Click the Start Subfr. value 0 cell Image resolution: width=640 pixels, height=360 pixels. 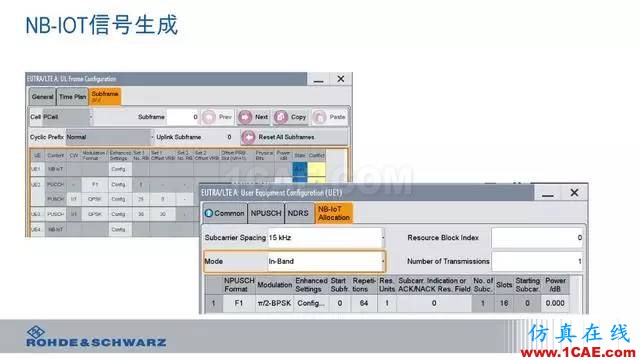click(x=340, y=303)
